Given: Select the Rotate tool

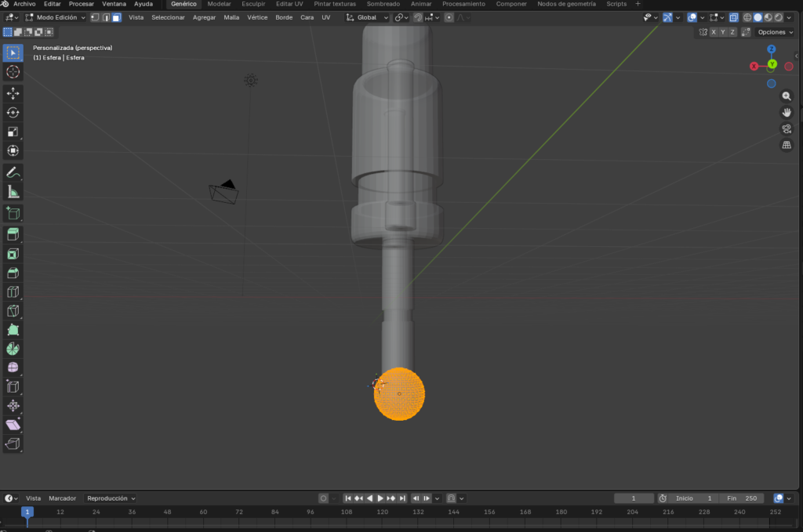Looking at the screenshot, I should pyautogui.click(x=13, y=113).
